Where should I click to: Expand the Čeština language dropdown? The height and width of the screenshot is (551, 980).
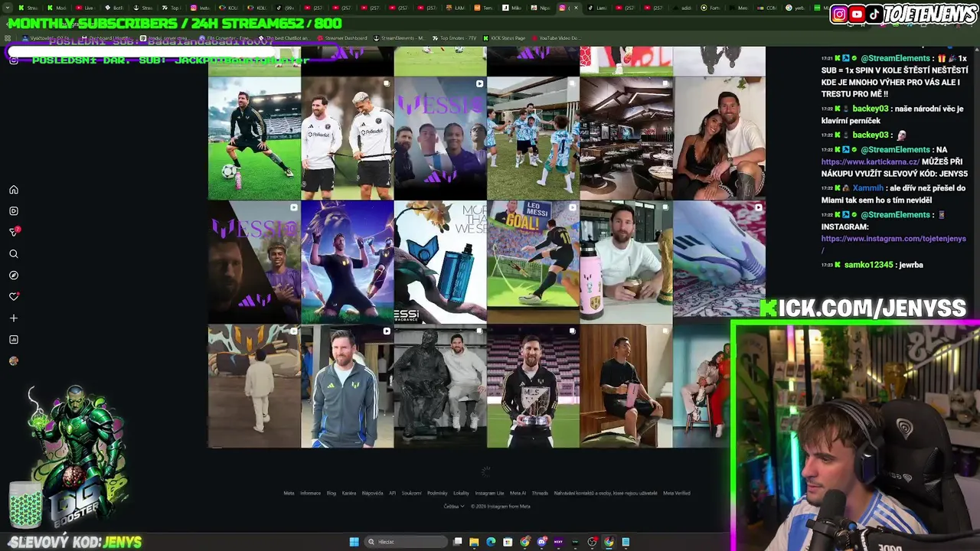[x=454, y=506]
